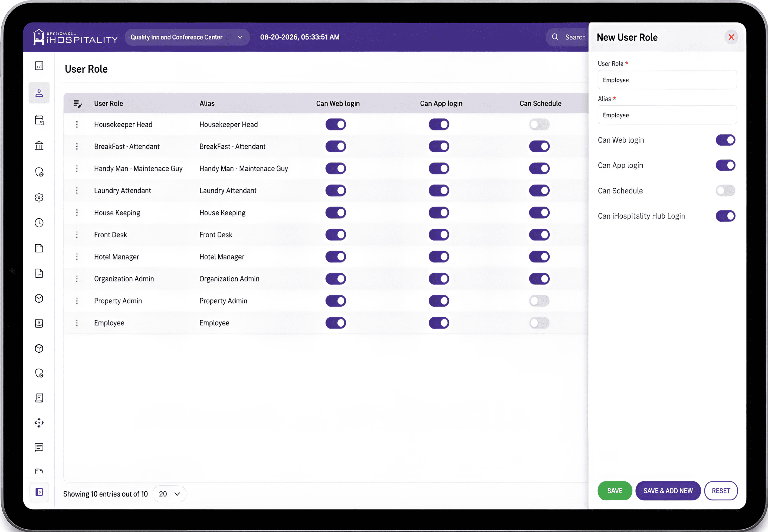Toggle Can iHospitality Hub Login switch
Image resolution: width=768 pixels, height=532 pixels.
[725, 216]
